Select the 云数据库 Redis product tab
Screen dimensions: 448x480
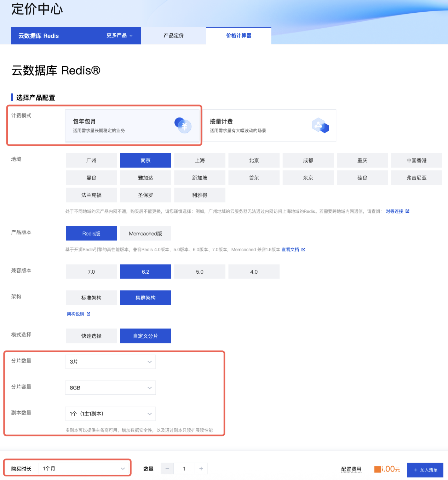tap(39, 36)
